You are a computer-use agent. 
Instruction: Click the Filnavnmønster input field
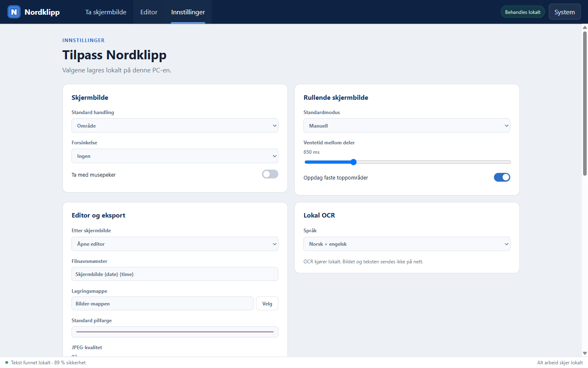[x=175, y=274]
